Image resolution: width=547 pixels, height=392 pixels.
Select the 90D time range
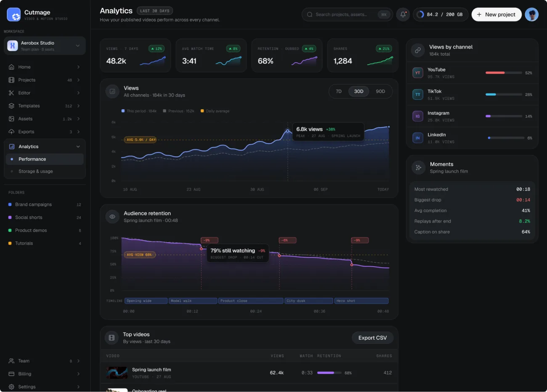(x=380, y=92)
